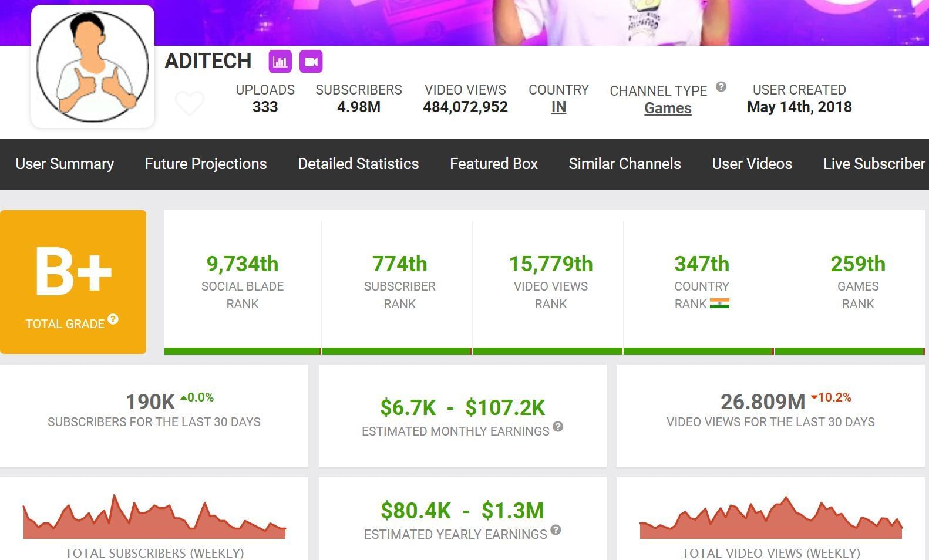View the Similar Channels tab
The image size is (929, 560).
(624, 164)
